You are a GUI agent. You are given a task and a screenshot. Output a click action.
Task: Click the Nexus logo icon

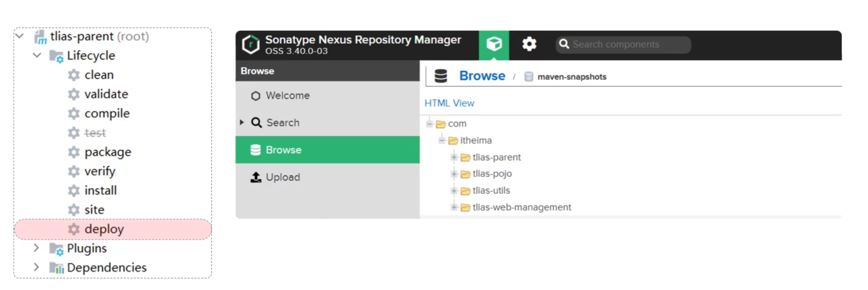point(251,44)
